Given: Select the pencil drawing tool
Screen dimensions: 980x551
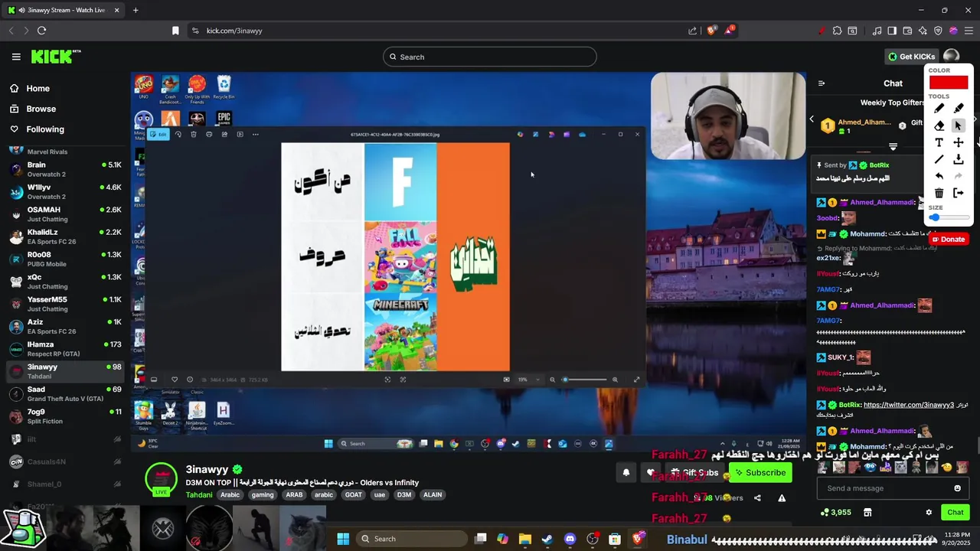Looking at the screenshot, I should point(939,108).
